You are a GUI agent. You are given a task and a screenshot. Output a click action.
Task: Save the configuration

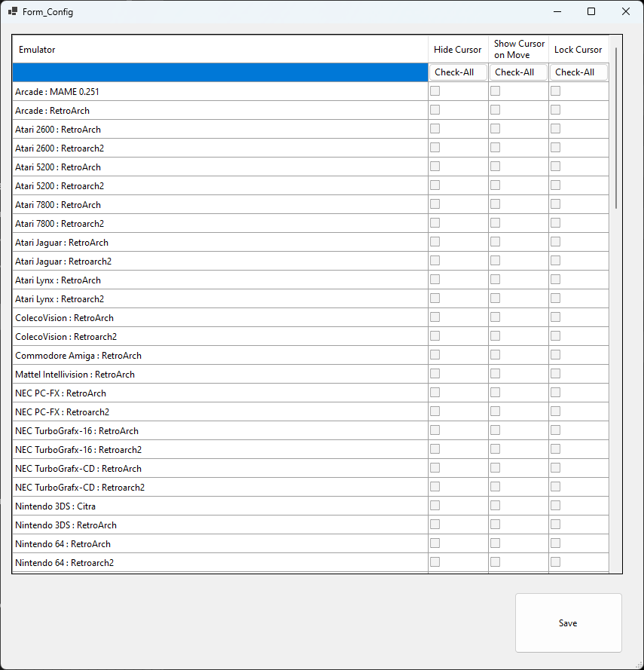coord(568,623)
